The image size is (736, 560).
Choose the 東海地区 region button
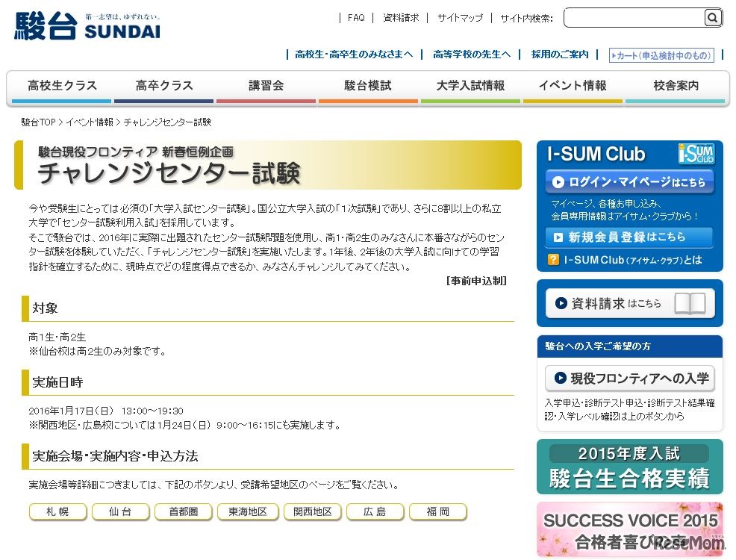[248, 511]
